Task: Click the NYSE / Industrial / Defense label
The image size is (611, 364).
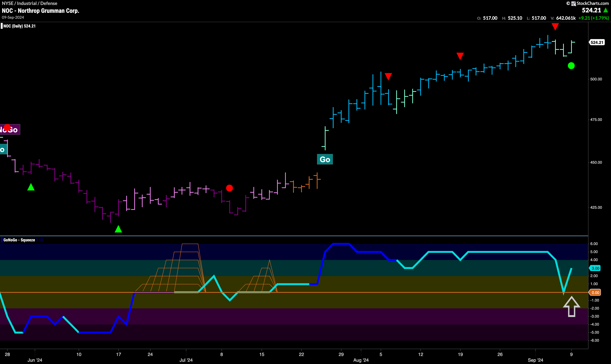Action: click(x=29, y=3)
